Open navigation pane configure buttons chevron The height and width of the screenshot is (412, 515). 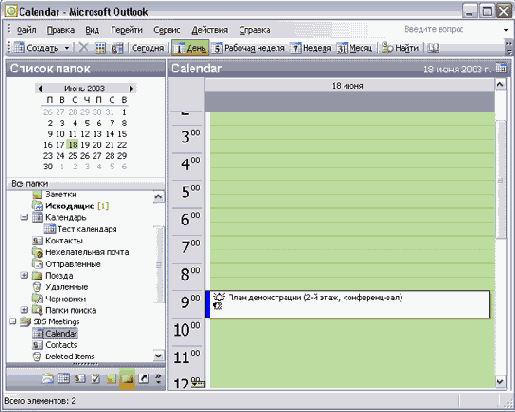(x=158, y=379)
